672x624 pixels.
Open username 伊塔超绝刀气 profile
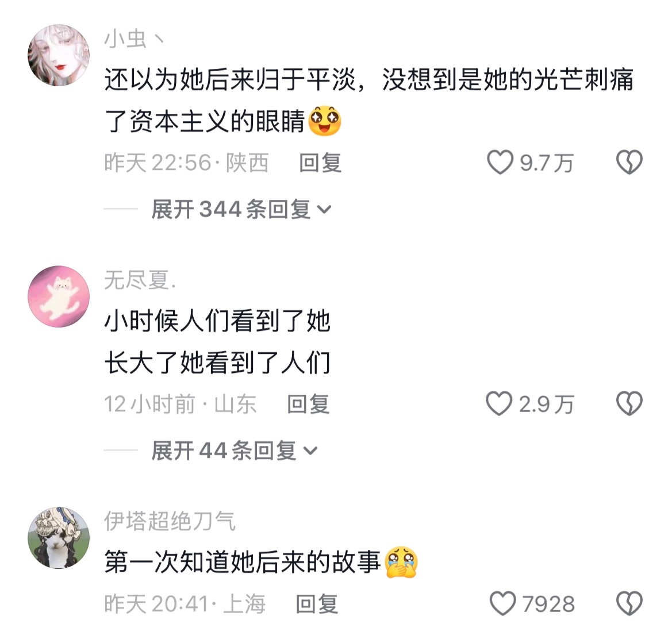(x=170, y=521)
